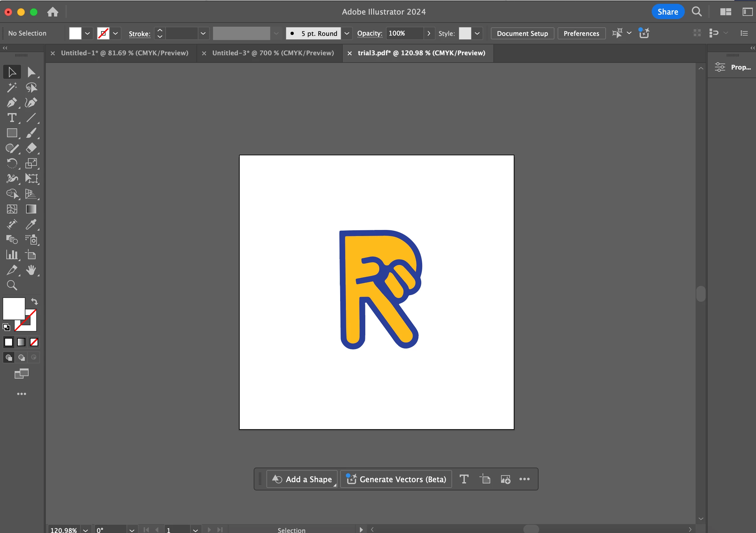Set paint mode to None
This screenshot has width=756, height=533.
coord(34,342)
